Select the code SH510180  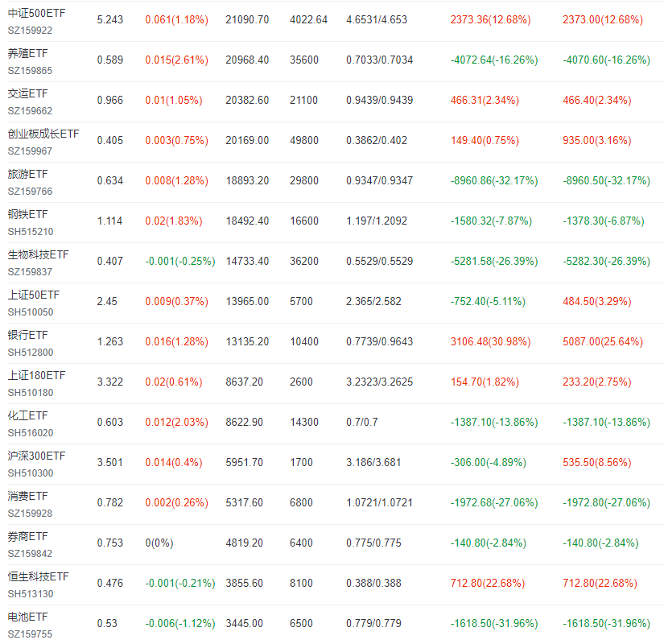coord(31,393)
